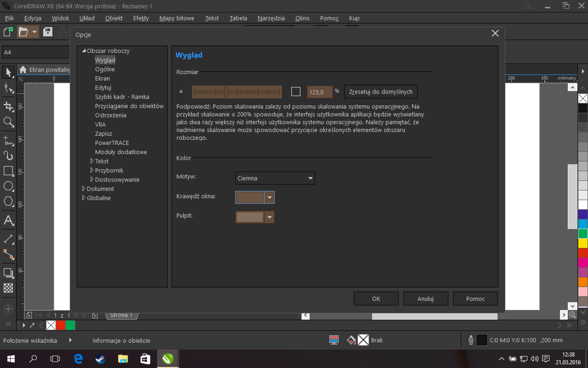The height and width of the screenshot is (368, 588).
Task: Toggle the checkbox beside size percentage
Action: [296, 92]
